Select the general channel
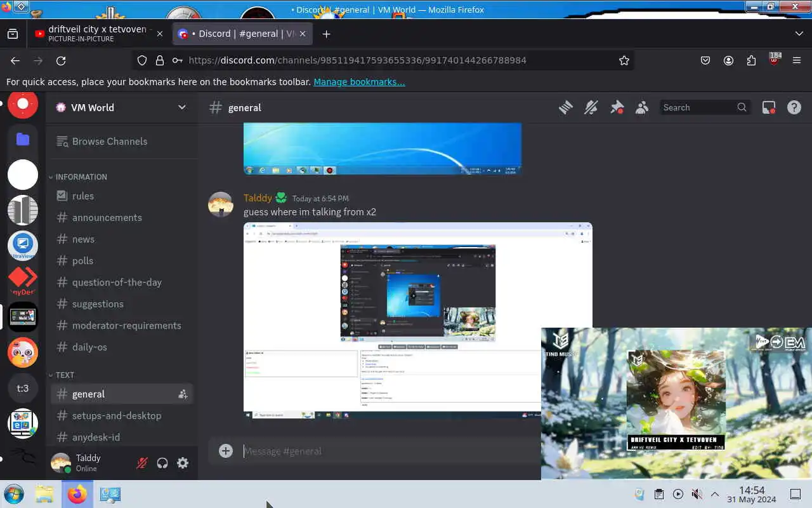Screen dimensions: 812x508 click(x=122, y=394)
